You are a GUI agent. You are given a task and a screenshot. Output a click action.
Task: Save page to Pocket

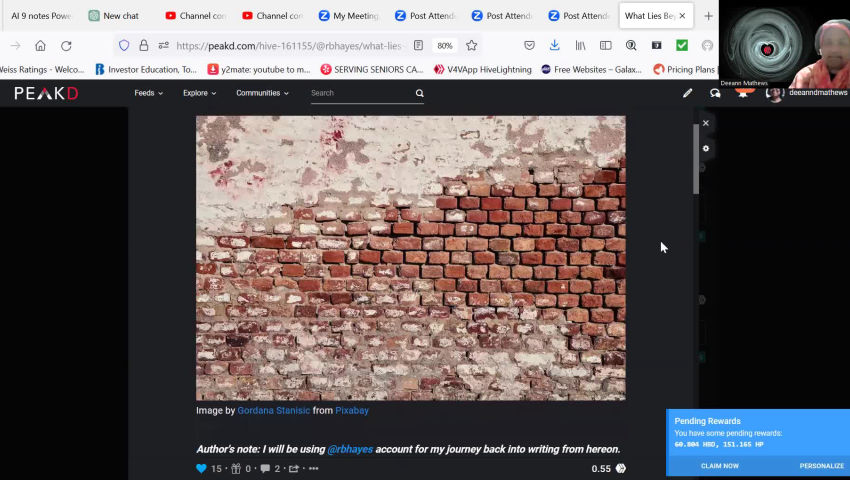click(529, 46)
